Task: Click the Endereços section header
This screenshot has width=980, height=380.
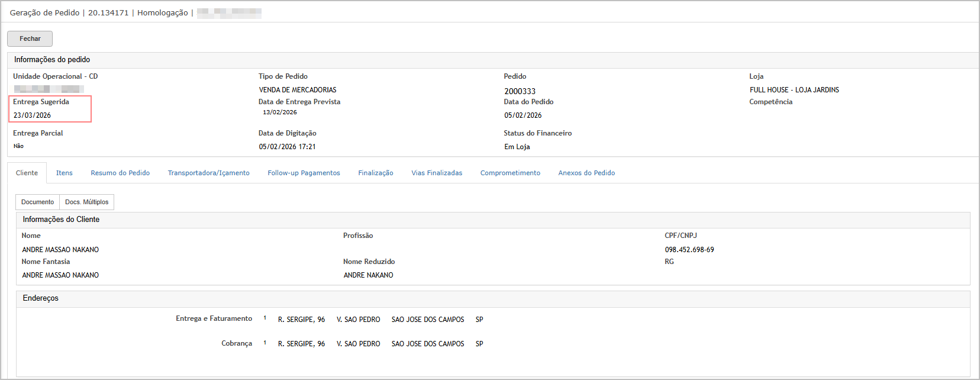Action: [41, 298]
